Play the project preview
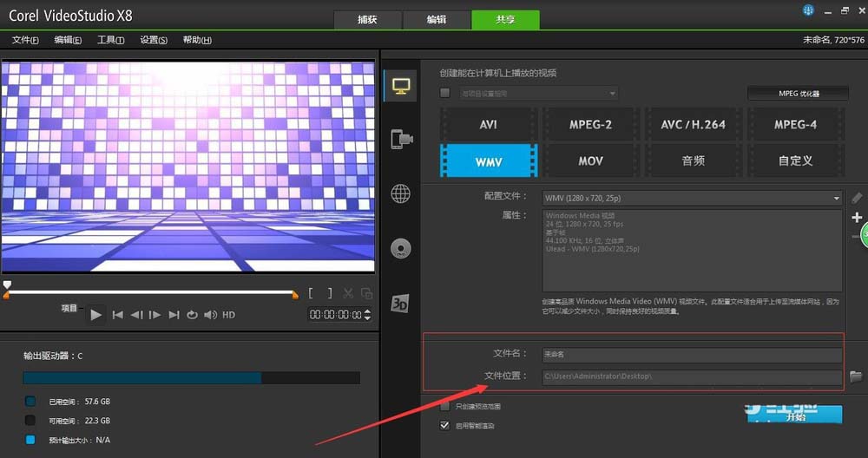The image size is (868, 458). point(95,315)
